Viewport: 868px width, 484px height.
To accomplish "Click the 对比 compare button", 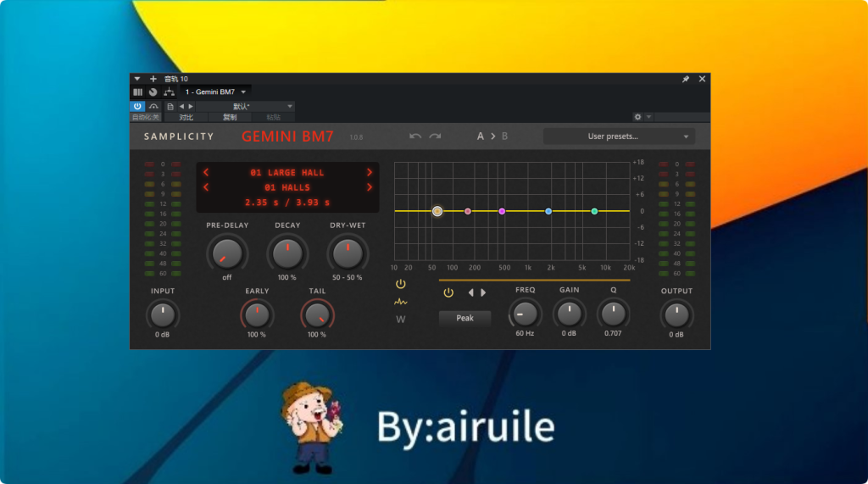I will 186,118.
